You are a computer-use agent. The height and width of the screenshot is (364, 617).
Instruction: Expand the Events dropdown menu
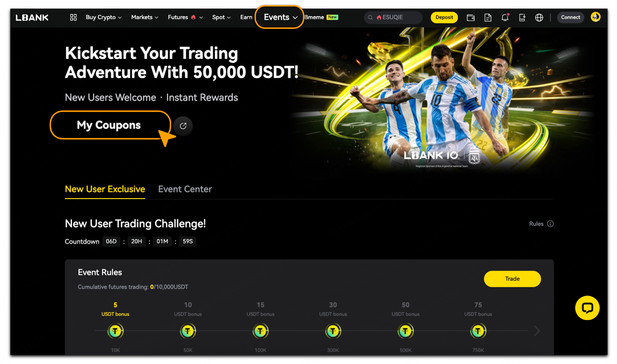(x=280, y=17)
